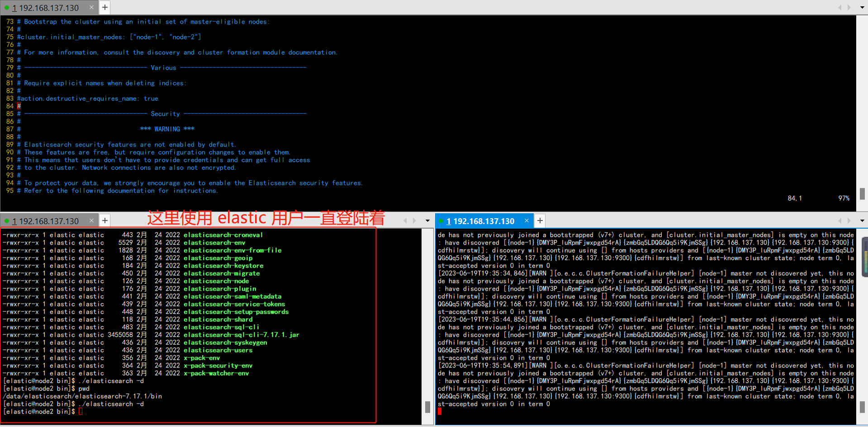
Task: Click the 'Security' section header line 85
Action: [x=165, y=114]
